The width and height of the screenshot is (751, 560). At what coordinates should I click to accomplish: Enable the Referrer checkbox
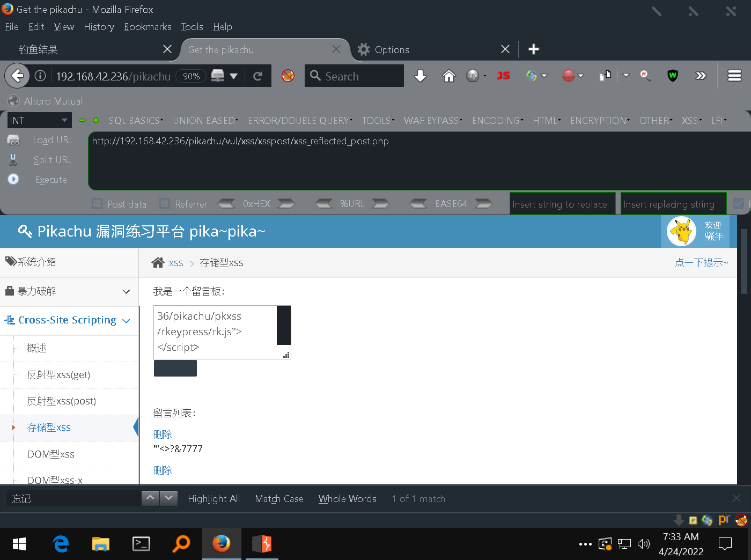[x=165, y=203]
